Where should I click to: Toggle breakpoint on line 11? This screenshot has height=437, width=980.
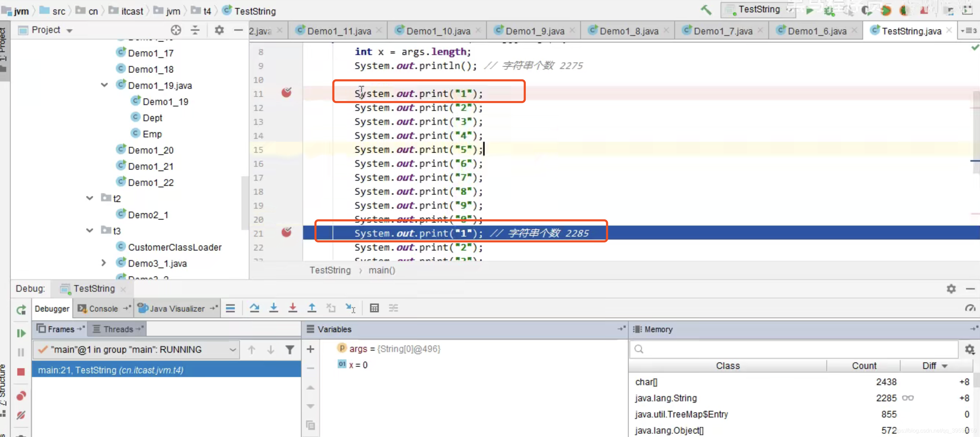click(286, 92)
